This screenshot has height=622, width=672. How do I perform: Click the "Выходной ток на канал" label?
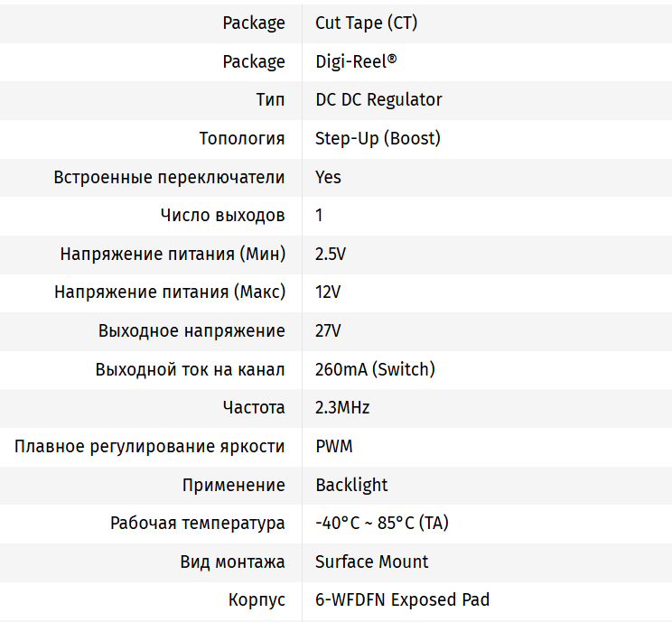coord(191,369)
